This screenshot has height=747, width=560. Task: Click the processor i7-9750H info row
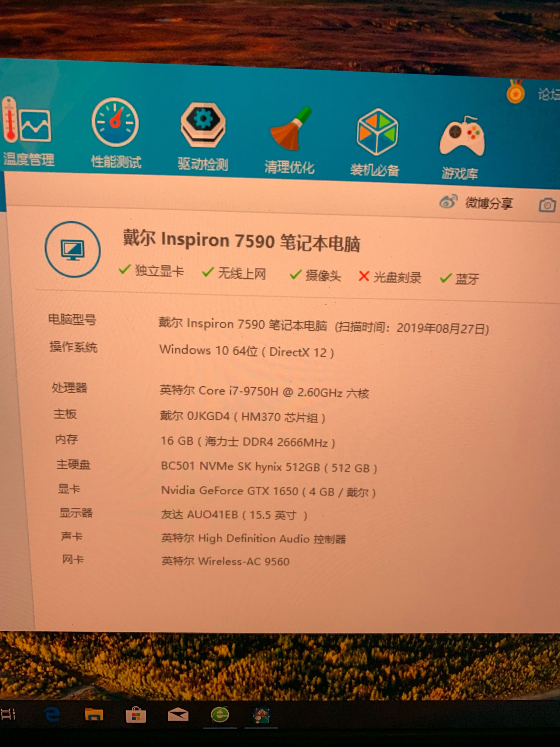pos(264,392)
